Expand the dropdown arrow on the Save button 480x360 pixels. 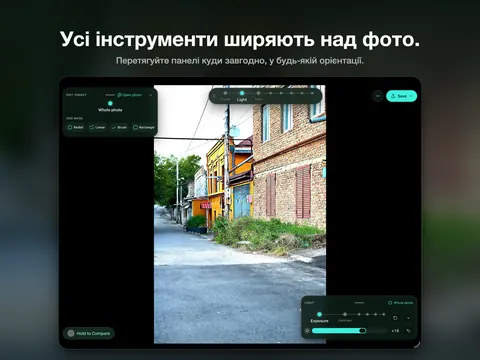tap(412, 96)
